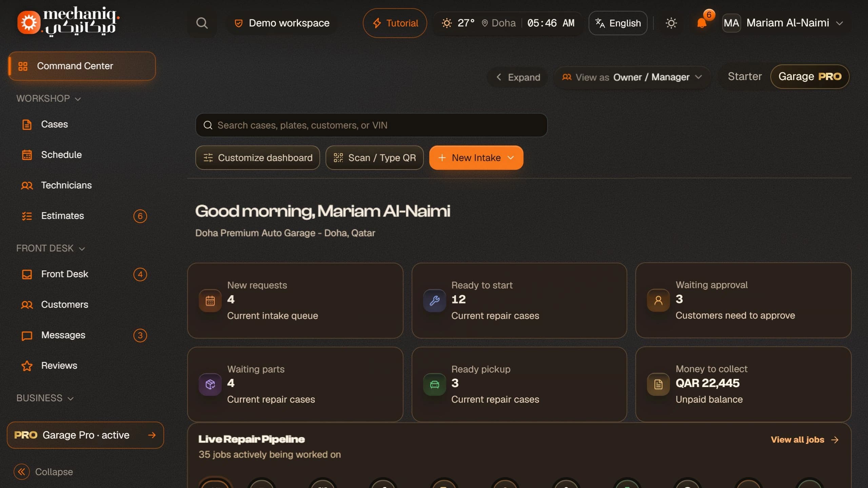This screenshot has height=488, width=868.
Task: Collapse the BUSINESS section
Action: [45, 398]
